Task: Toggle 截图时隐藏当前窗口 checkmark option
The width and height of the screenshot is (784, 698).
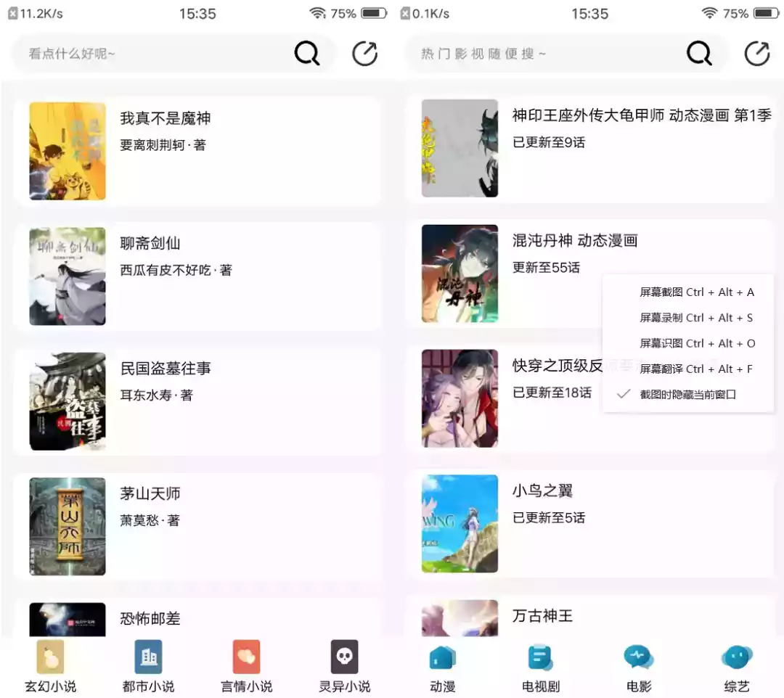Action: (x=686, y=394)
